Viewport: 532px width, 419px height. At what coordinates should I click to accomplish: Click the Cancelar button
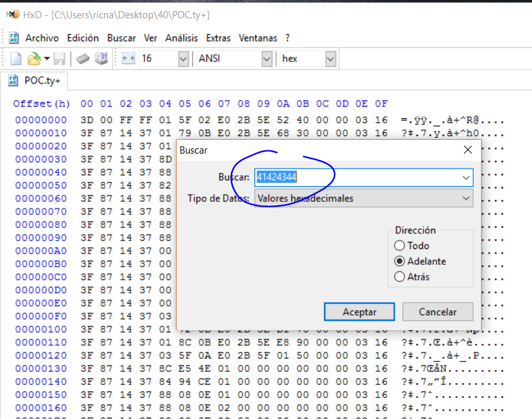[437, 312]
